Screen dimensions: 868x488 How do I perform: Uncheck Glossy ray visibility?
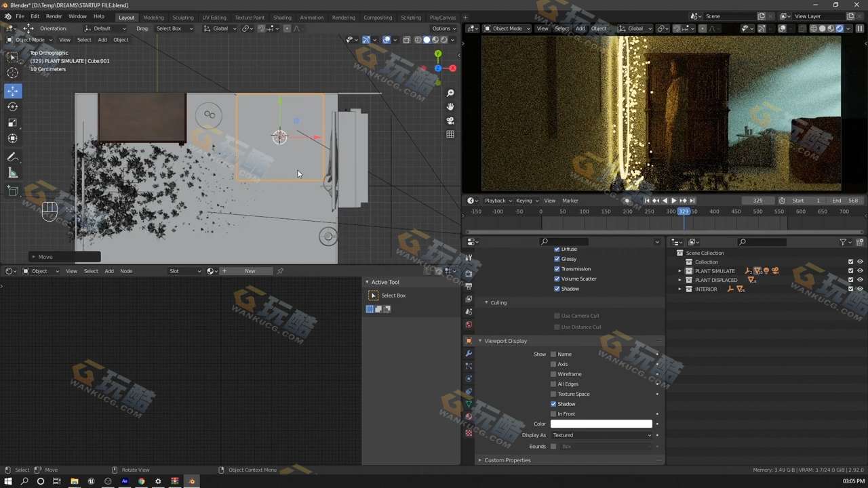coord(557,259)
